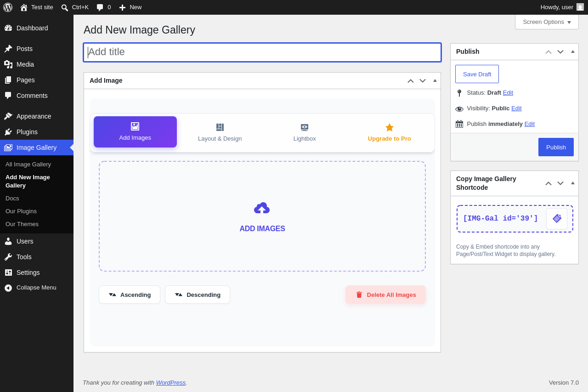
Task: Move Publish panel up
Action: tap(548, 52)
